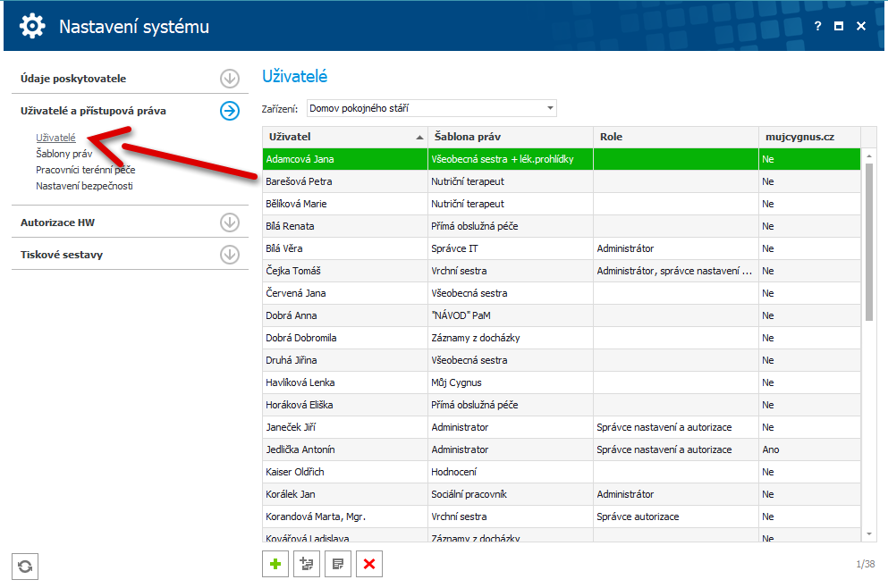The image size is (888, 588).
Task: Close the Nastavení systému window
Action: click(x=861, y=26)
